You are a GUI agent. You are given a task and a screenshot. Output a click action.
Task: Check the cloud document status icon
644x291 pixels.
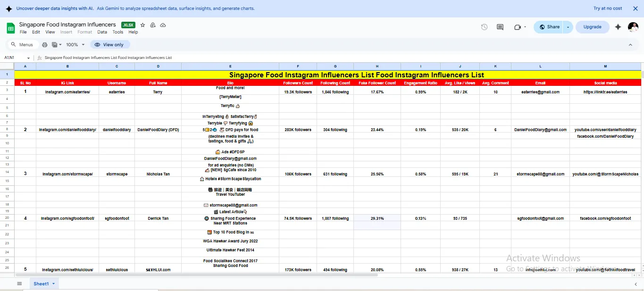(x=163, y=25)
